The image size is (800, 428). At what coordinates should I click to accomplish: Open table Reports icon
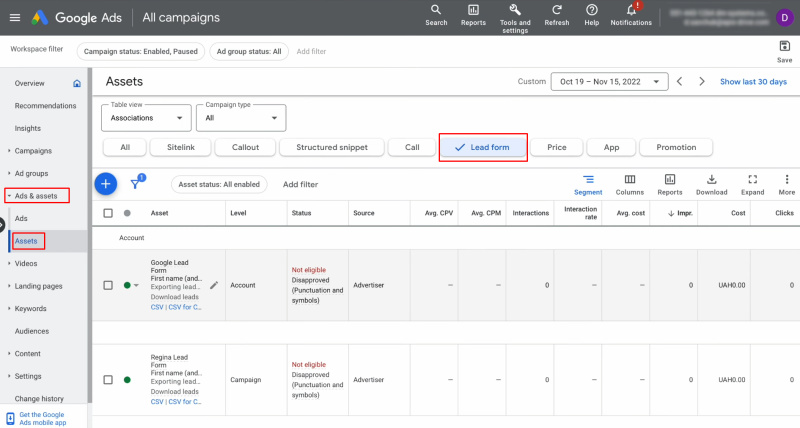[x=669, y=185]
